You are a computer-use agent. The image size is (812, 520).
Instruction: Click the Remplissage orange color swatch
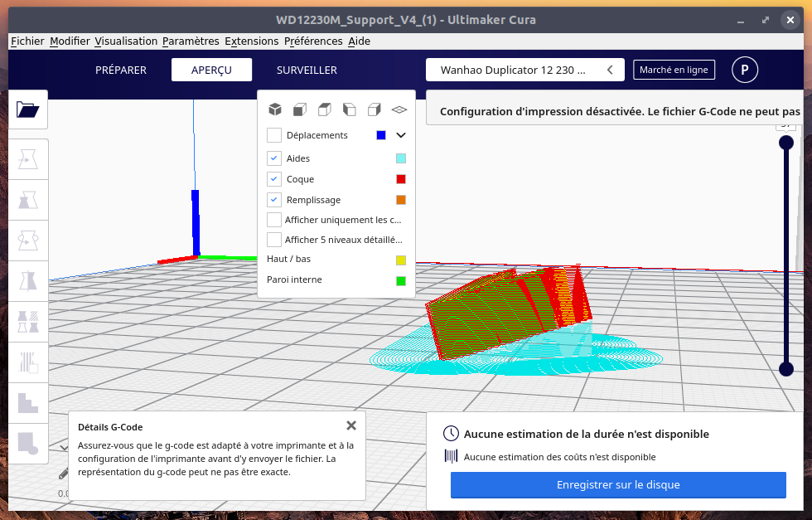tap(401, 200)
